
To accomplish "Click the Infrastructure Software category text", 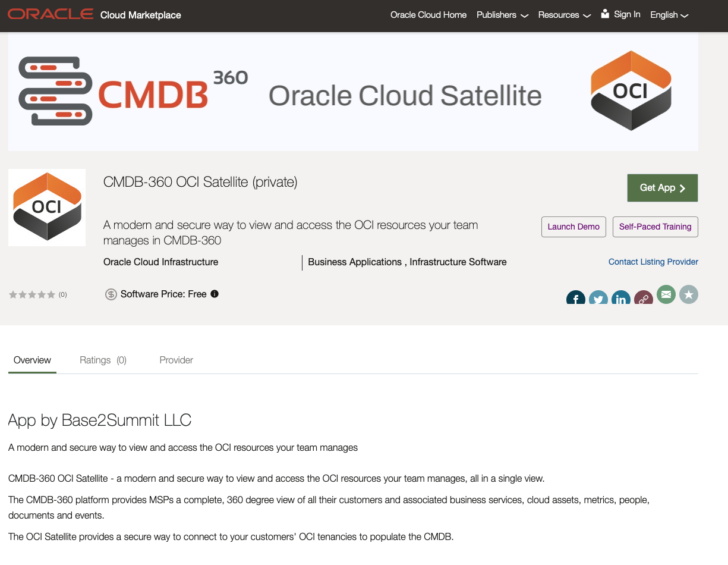I will coord(458,262).
